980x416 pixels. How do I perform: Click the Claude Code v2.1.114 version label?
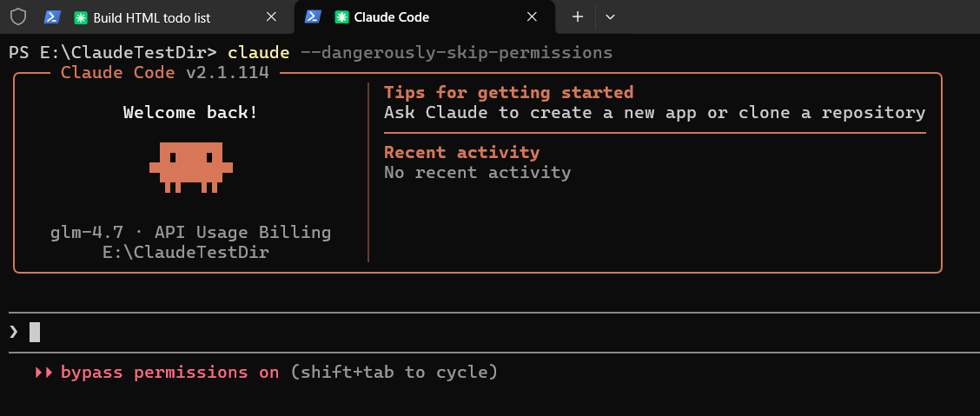(164, 72)
